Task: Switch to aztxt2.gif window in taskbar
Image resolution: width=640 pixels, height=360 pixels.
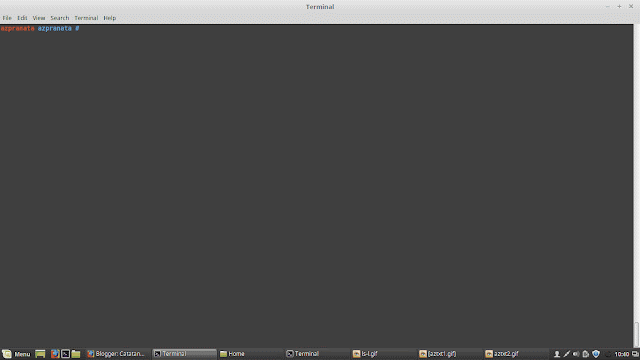Action: coord(516,354)
